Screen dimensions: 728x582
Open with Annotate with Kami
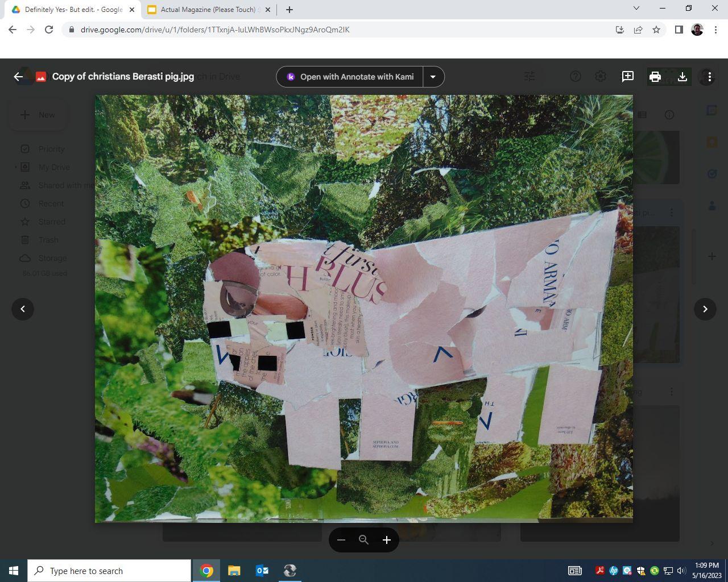[350, 77]
